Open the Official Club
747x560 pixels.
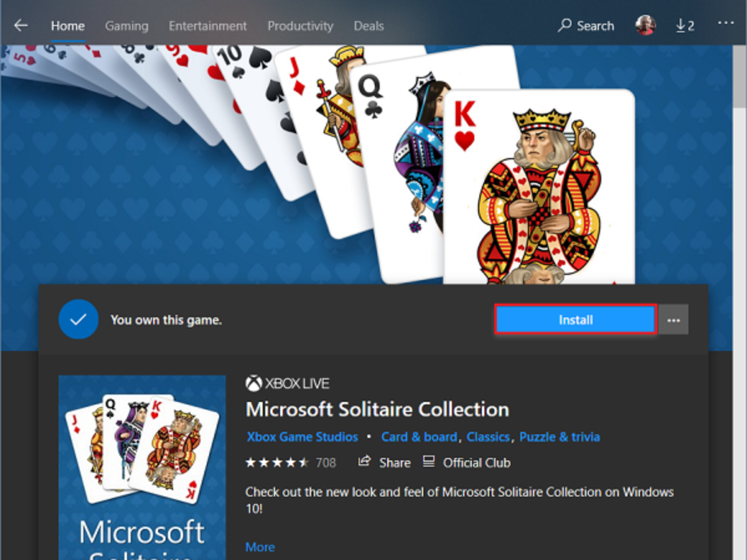(x=466, y=462)
